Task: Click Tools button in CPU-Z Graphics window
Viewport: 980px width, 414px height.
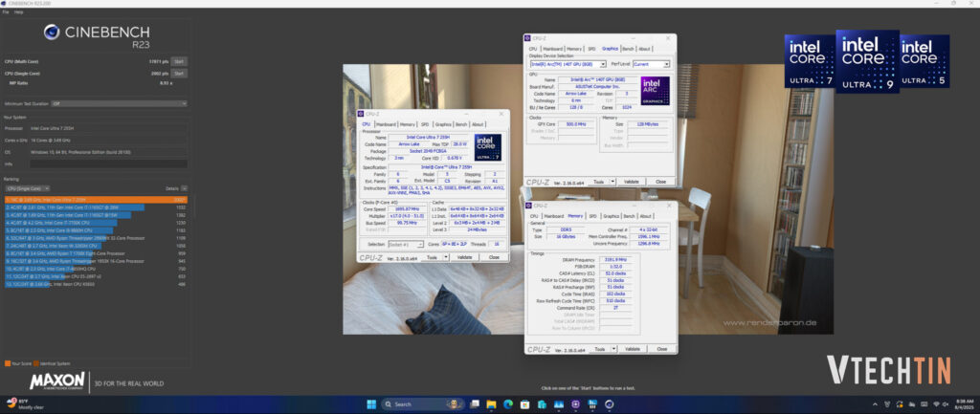Action: click(599, 182)
